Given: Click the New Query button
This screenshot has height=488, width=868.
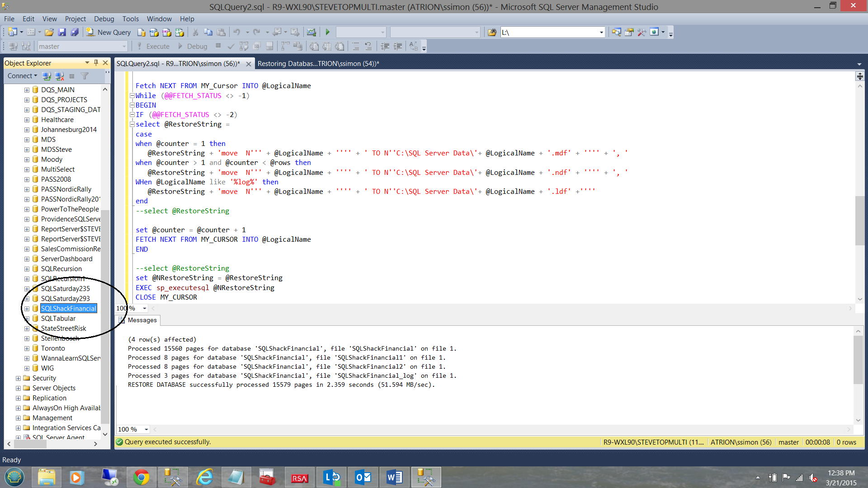Looking at the screenshot, I should [109, 32].
